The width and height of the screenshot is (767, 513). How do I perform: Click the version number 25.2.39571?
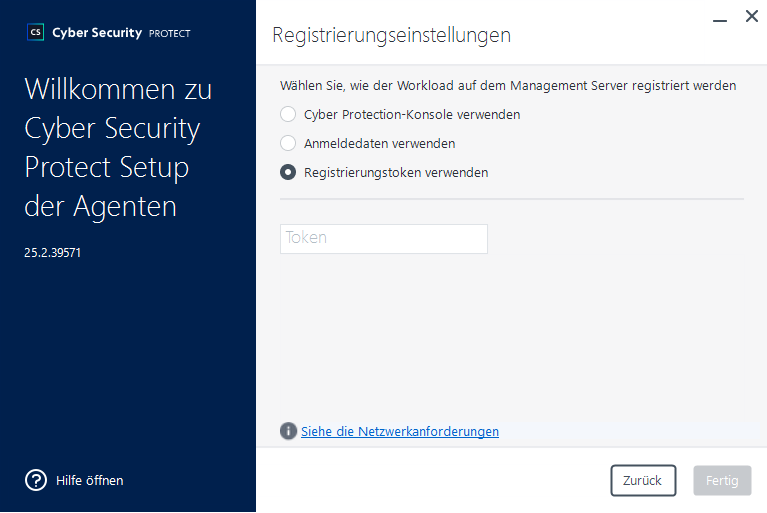52,253
